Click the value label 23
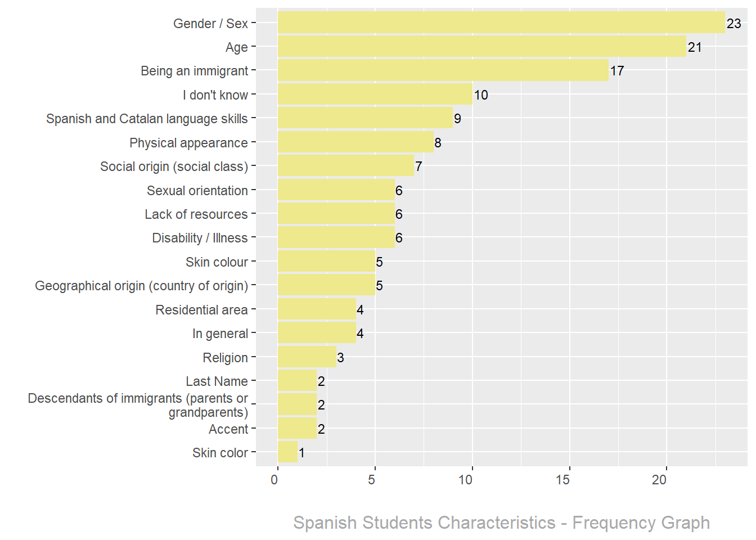 (x=733, y=24)
